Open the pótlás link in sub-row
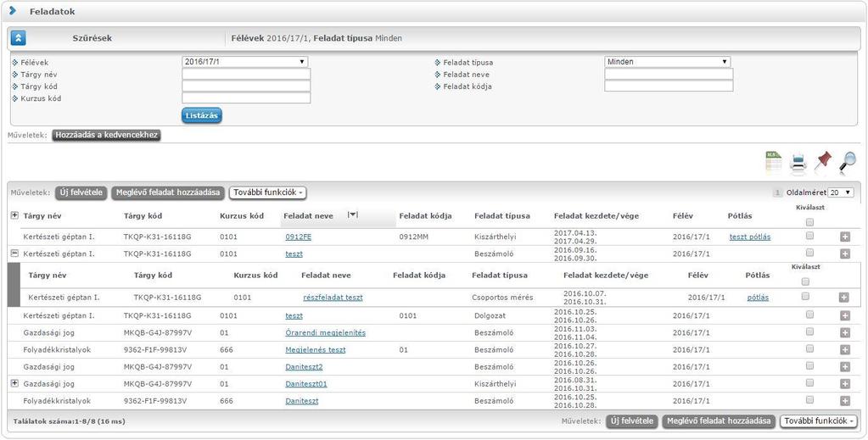The width and height of the screenshot is (868, 440). 758,298
